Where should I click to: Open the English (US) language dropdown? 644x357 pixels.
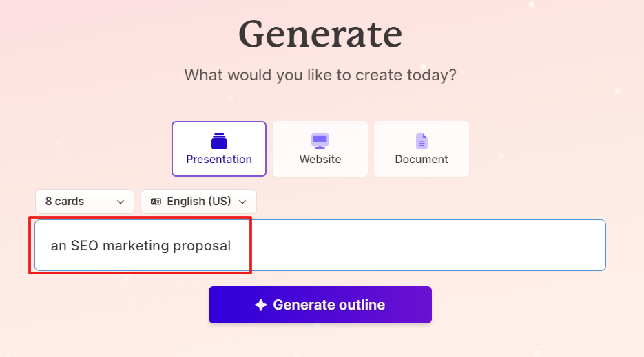point(199,202)
